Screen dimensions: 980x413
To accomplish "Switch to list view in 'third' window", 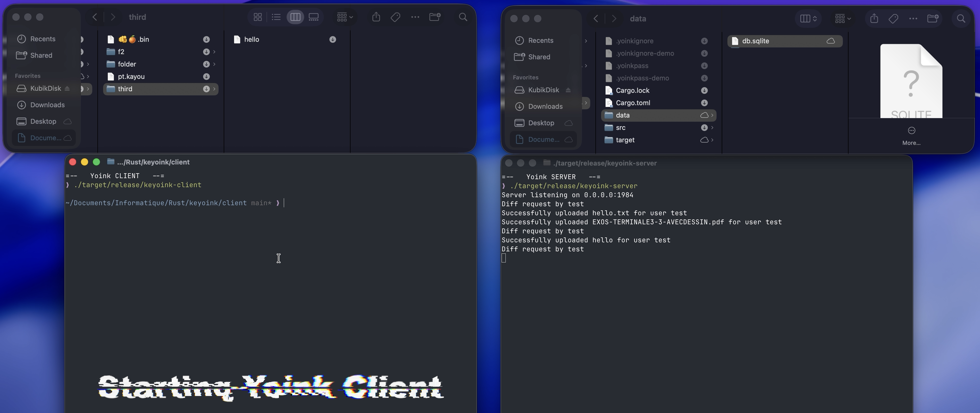I will (x=276, y=17).
